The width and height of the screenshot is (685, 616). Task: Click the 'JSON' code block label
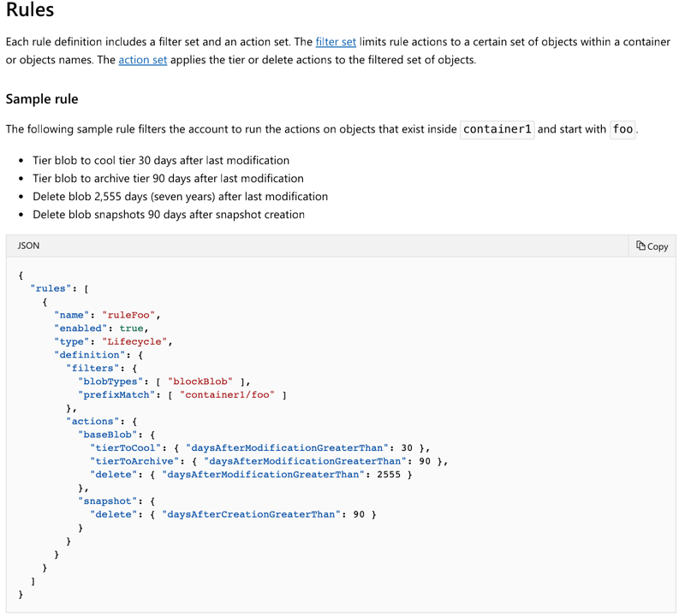[x=28, y=246]
